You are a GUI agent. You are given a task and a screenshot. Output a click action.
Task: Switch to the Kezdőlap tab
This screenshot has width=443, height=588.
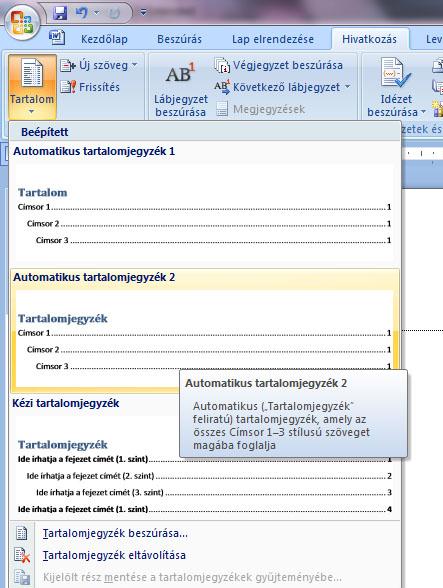click(104, 39)
